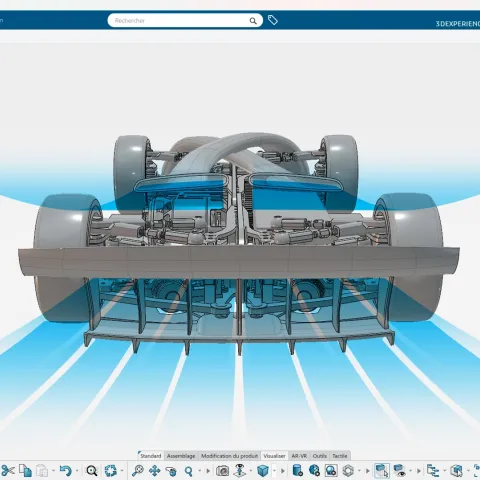
Task: Click the magnifier search button
Action: [253, 21]
